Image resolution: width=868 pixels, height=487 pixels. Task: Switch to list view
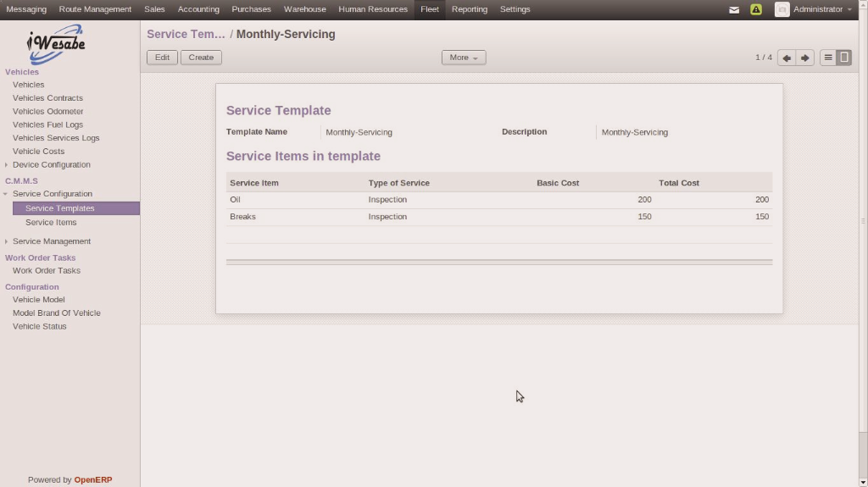pos(828,58)
